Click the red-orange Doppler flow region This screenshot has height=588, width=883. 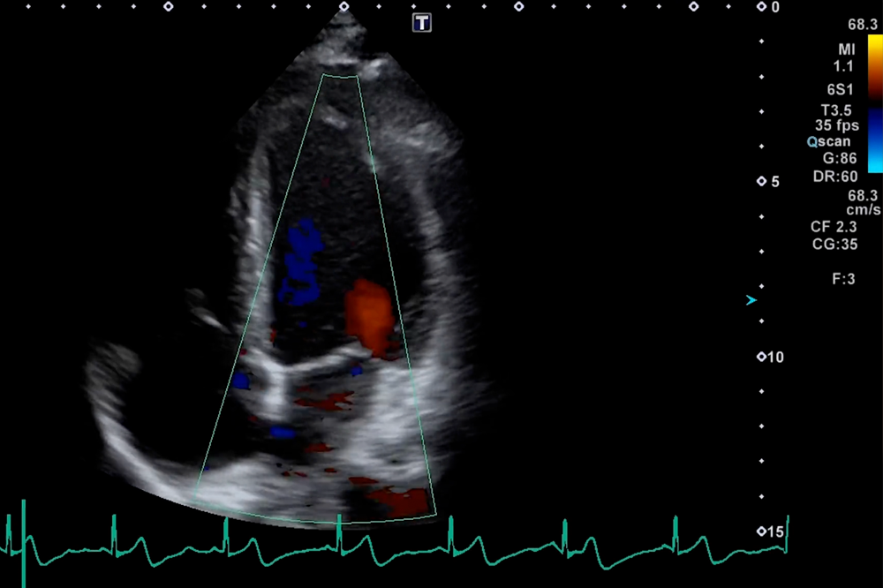pyautogui.click(x=369, y=313)
